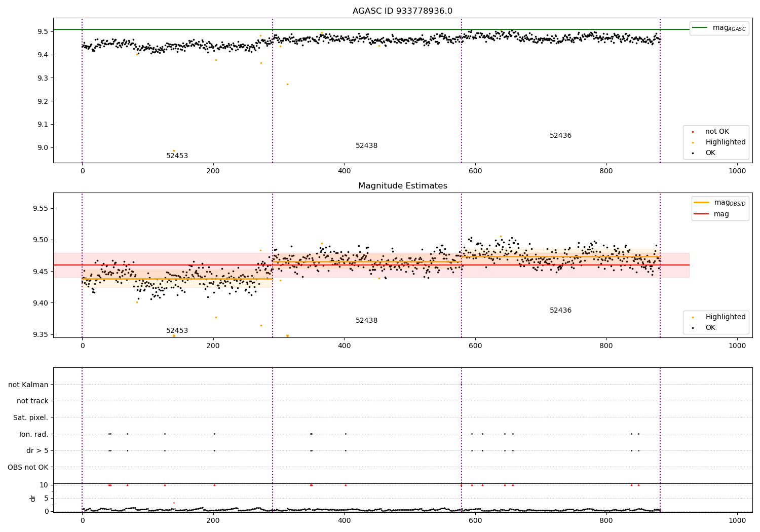Click x-axis tick '800' in bottom plot
Screen dimensions: 760x532
coord(606,520)
